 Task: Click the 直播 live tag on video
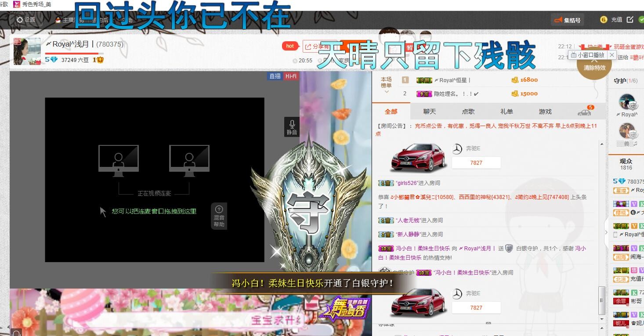pyautogui.click(x=275, y=76)
